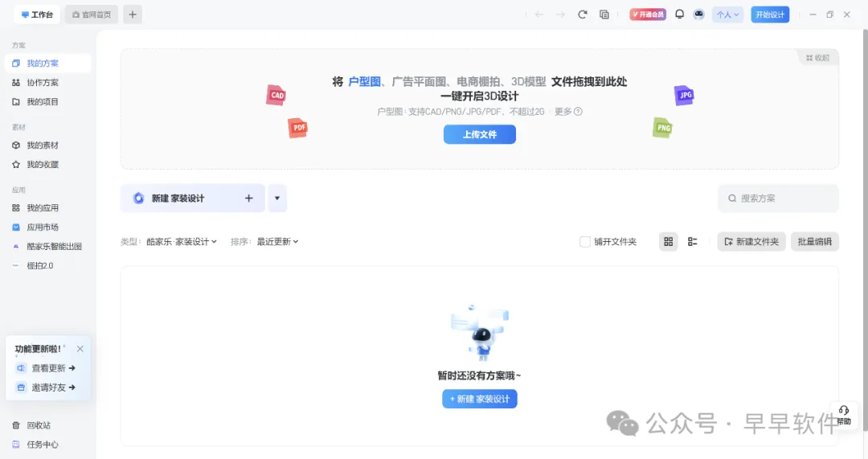The width and height of the screenshot is (868, 459).
Task: Go back with the left arrow
Action: point(538,14)
